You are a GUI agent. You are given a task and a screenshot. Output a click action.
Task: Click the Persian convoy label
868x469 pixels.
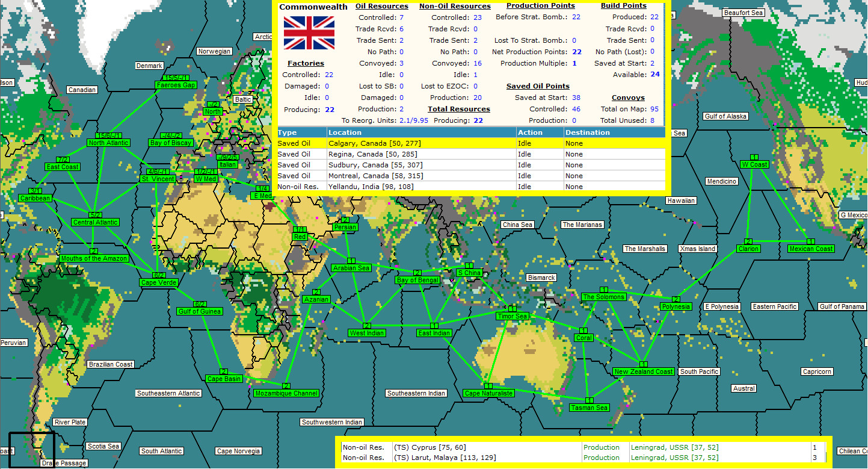point(345,228)
